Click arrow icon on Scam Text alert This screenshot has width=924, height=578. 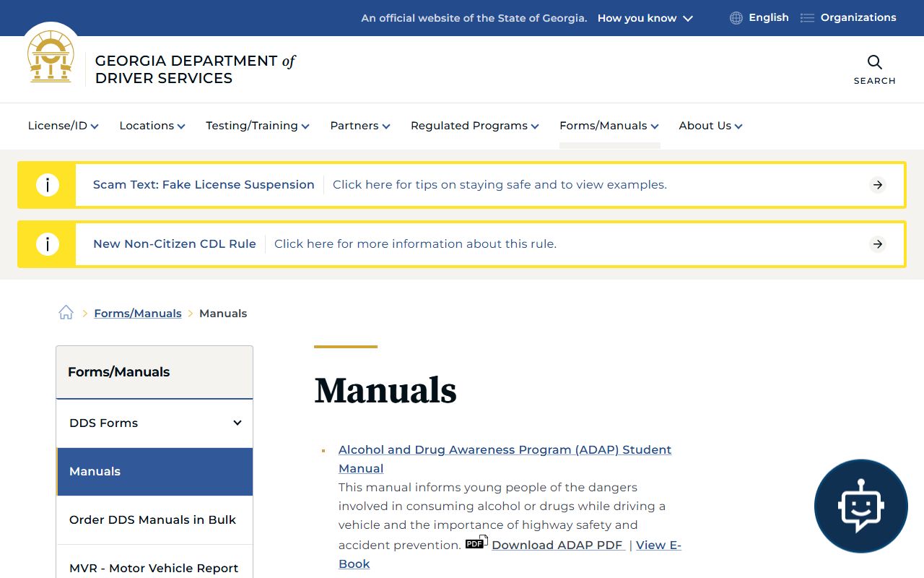coord(877,185)
